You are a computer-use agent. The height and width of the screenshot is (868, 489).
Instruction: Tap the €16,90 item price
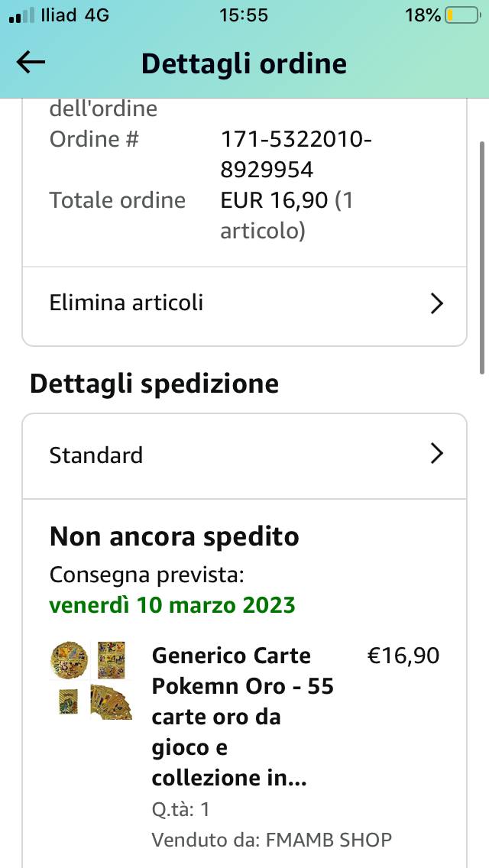pyautogui.click(x=403, y=656)
